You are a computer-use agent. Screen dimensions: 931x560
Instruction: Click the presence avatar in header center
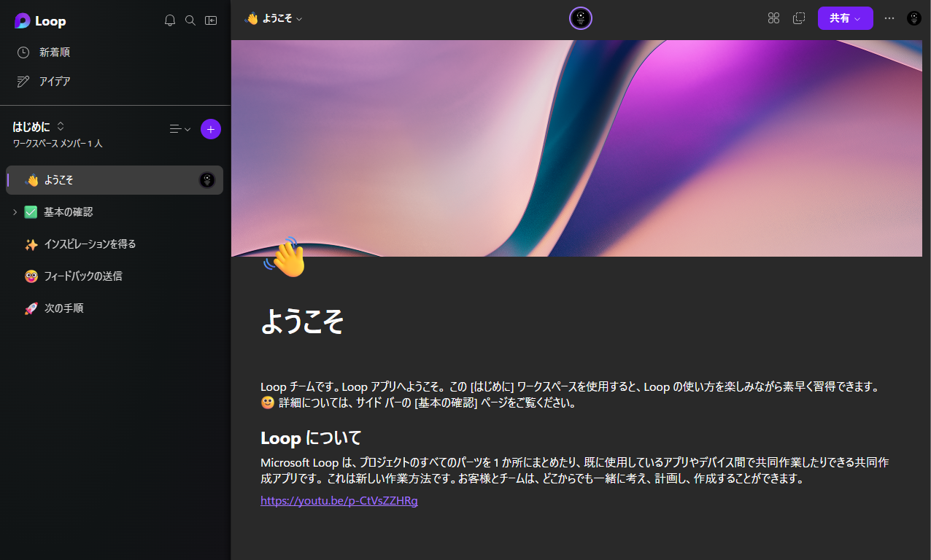point(581,18)
